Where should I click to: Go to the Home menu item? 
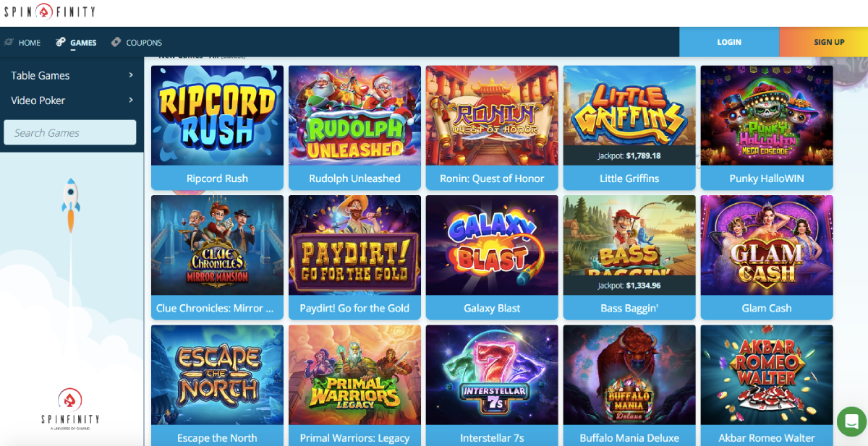coord(30,43)
